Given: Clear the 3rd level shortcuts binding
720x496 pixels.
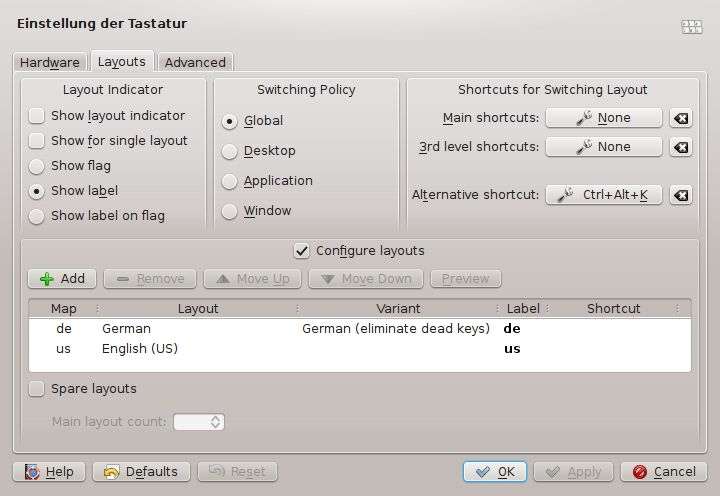Looking at the screenshot, I should coord(681,147).
